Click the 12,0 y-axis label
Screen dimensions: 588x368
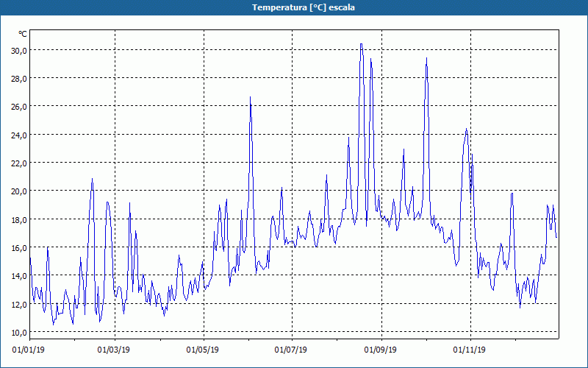[19, 304]
